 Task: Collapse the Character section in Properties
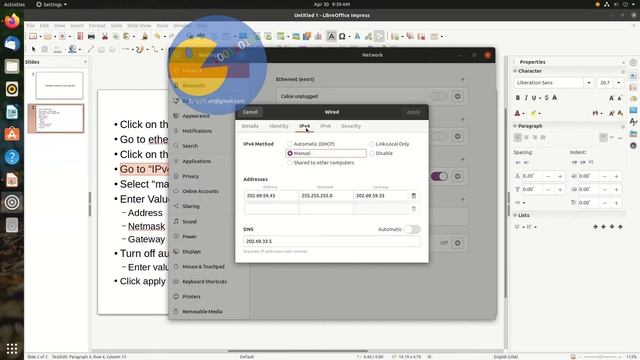(515, 71)
